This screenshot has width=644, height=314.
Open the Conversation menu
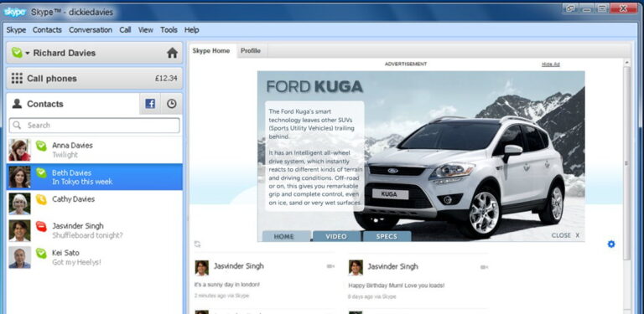pyautogui.click(x=91, y=30)
